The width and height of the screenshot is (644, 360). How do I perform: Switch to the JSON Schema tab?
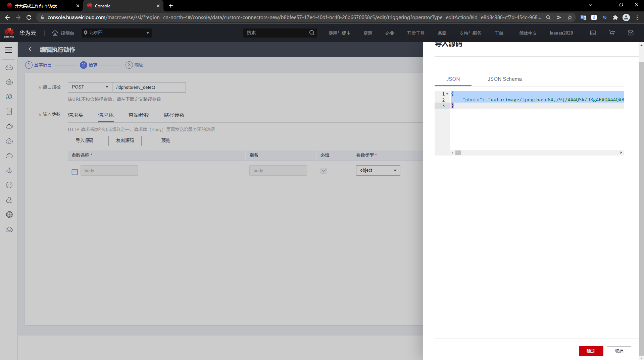click(505, 79)
